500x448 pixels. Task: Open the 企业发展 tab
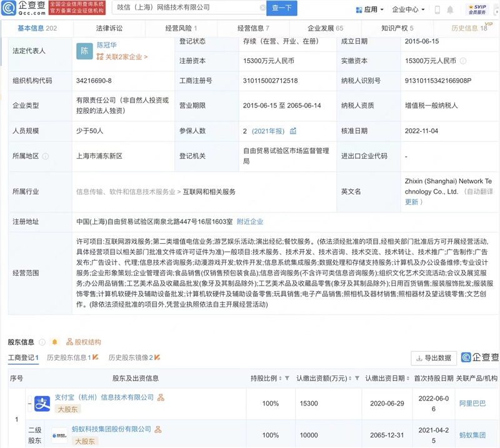click(325, 28)
